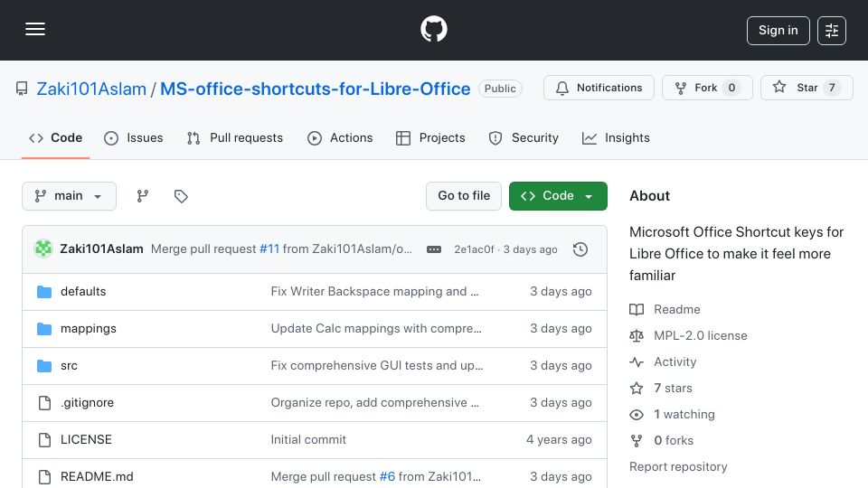Screen dimensions: 868x488
Task: Expand the commit message ellipsis button
Action: 434,249
